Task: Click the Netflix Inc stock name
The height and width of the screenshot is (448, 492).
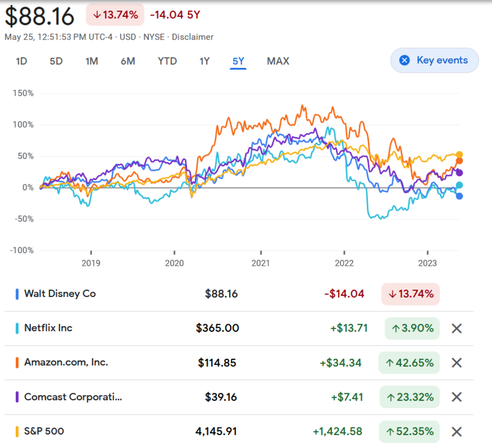Action: [48, 328]
